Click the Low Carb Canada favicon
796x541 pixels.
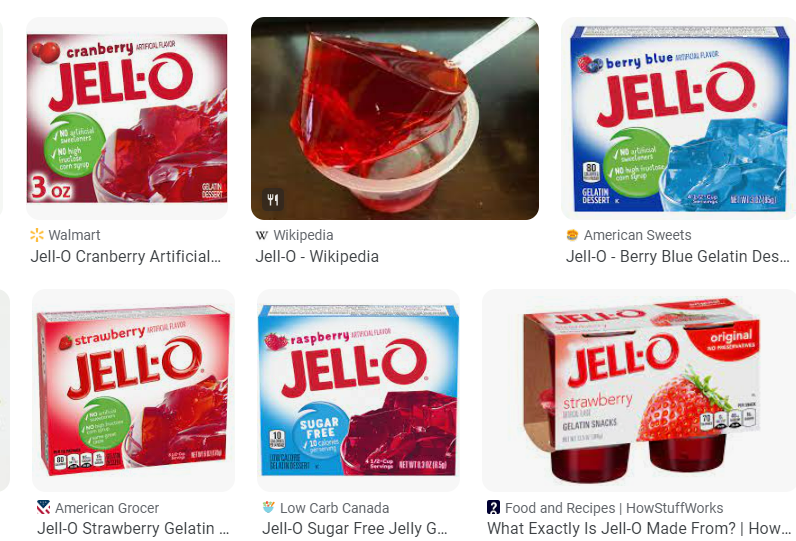(x=269, y=508)
